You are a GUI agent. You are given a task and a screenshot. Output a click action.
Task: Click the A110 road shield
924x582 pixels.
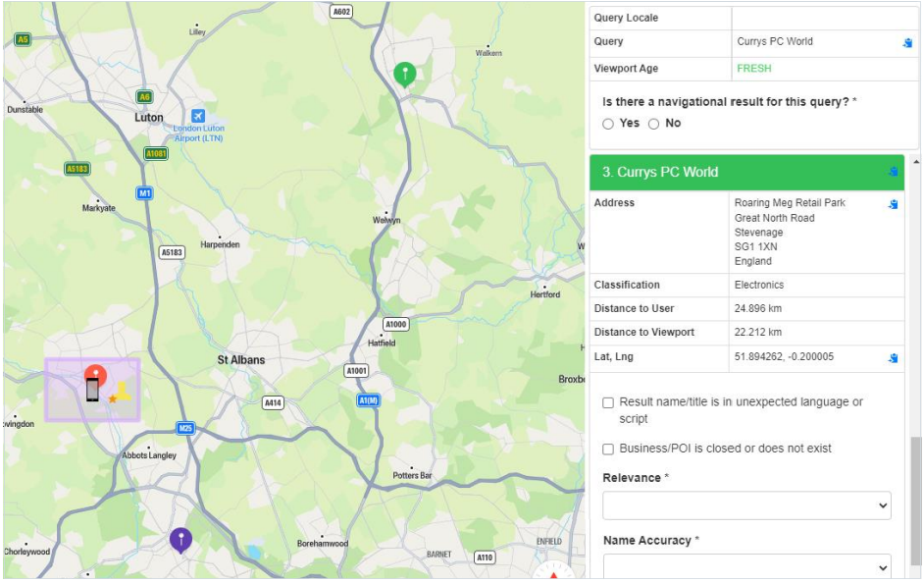coord(485,557)
